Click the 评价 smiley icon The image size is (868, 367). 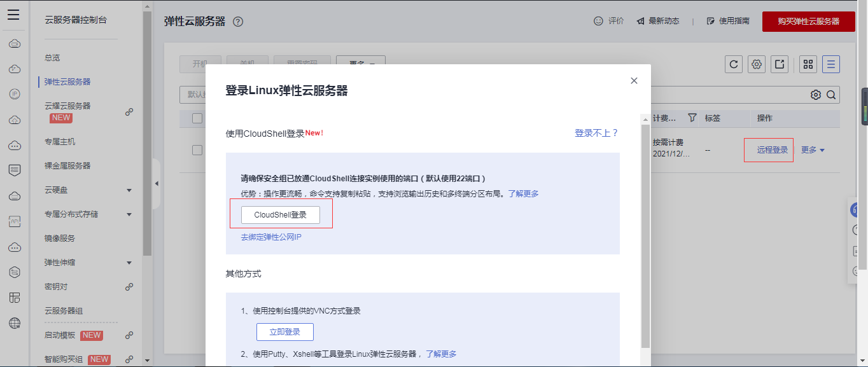(x=598, y=21)
